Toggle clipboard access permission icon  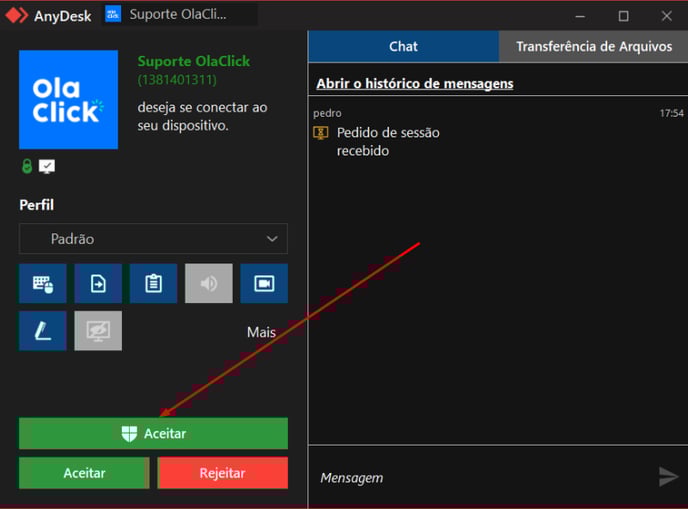pos(153,283)
